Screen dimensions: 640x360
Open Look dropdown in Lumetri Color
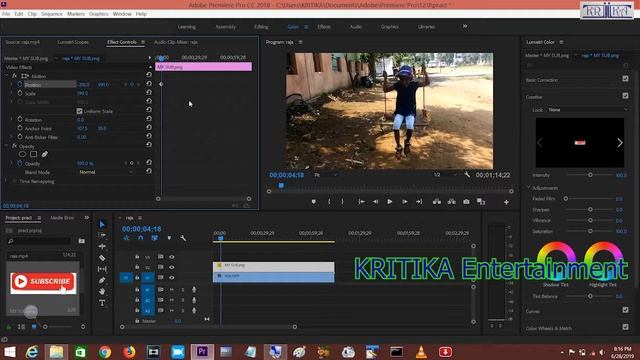pos(587,110)
